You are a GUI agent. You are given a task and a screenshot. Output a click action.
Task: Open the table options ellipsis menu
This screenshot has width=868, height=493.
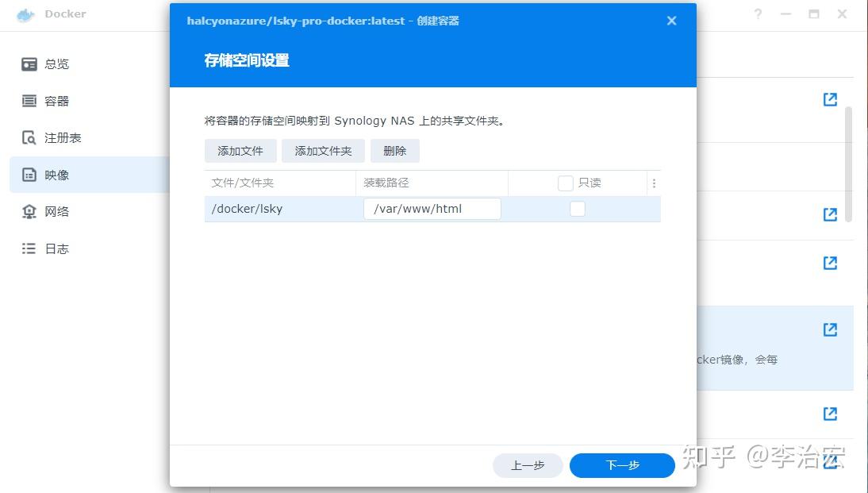(x=654, y=183)
